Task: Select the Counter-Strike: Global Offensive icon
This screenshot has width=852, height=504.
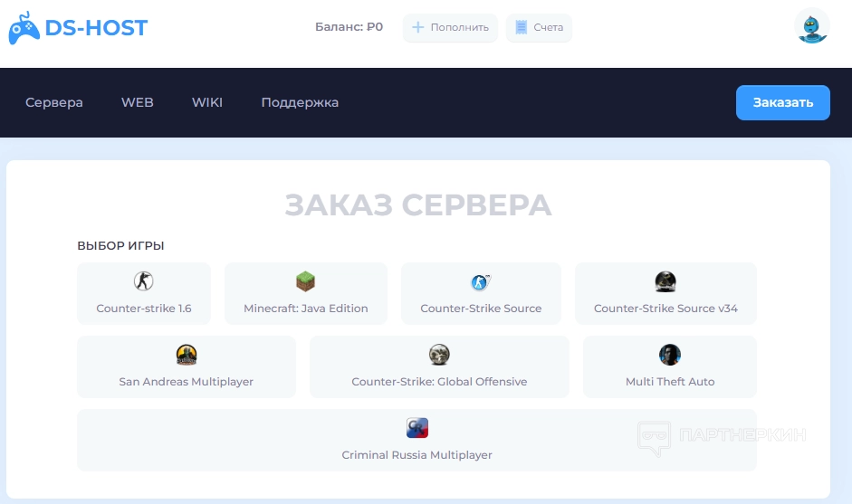Action: (439, 355)
